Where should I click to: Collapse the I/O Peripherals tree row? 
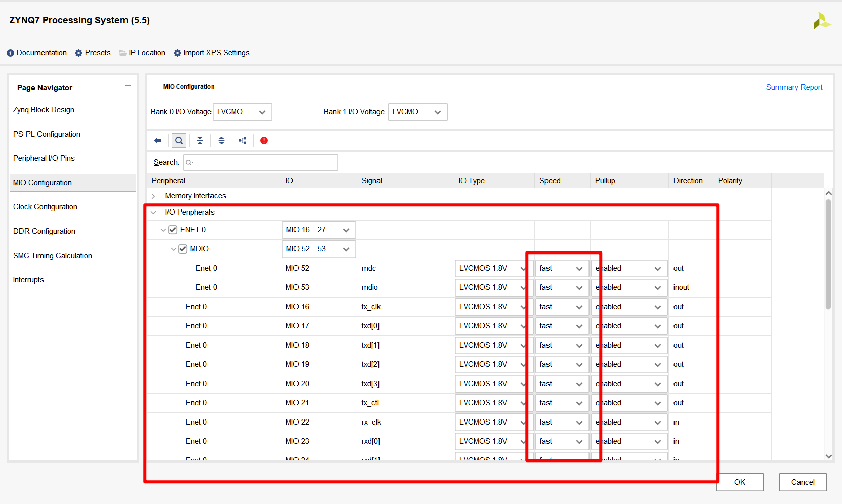(x=153, y=213)
